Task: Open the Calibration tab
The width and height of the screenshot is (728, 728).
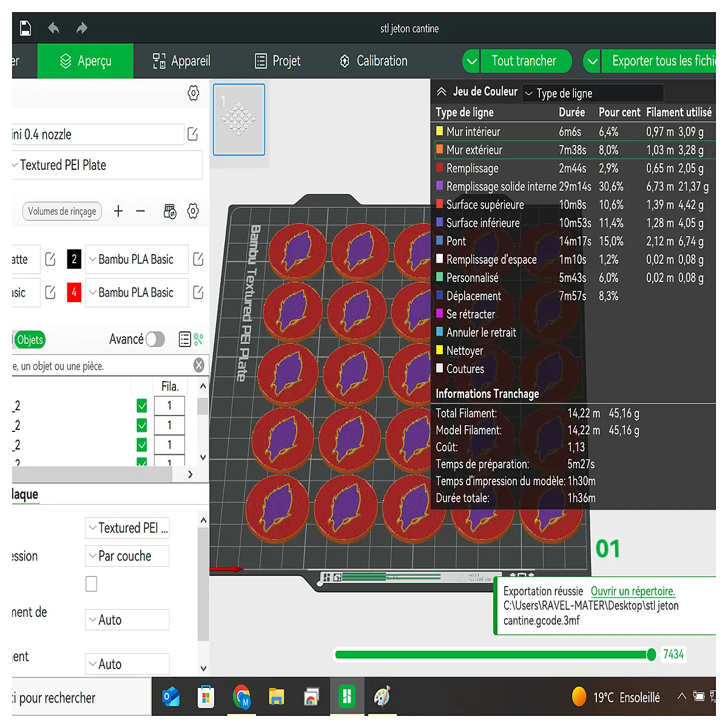Action: [x=374, y=61]
